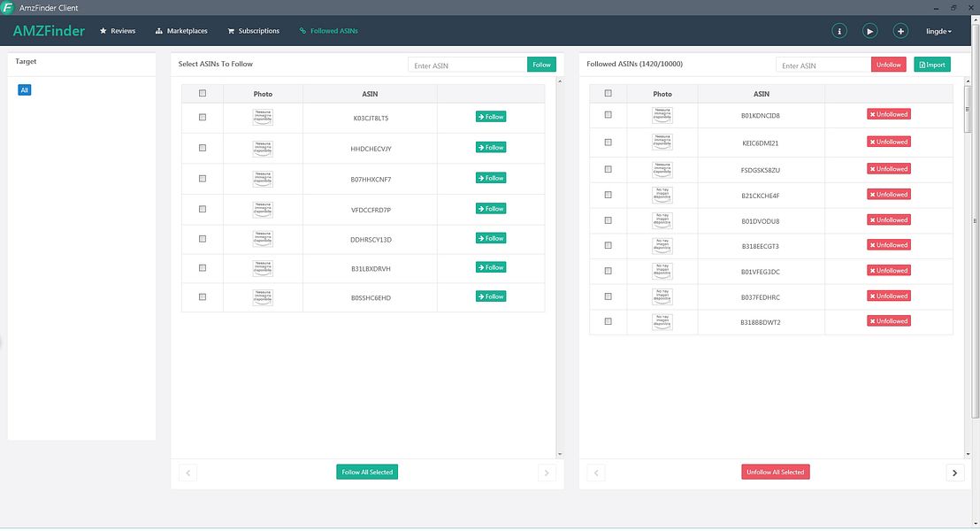Switch to the Marketplaces tab
The width and height of the screenshot is (980, 531).
click(x=181, y=31)
